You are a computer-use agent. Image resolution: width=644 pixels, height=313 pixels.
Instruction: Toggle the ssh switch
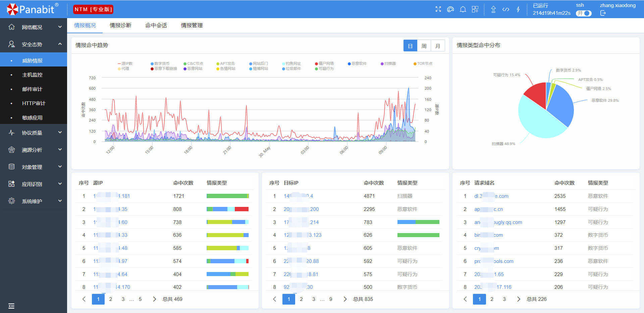click(x=584, y=13)
